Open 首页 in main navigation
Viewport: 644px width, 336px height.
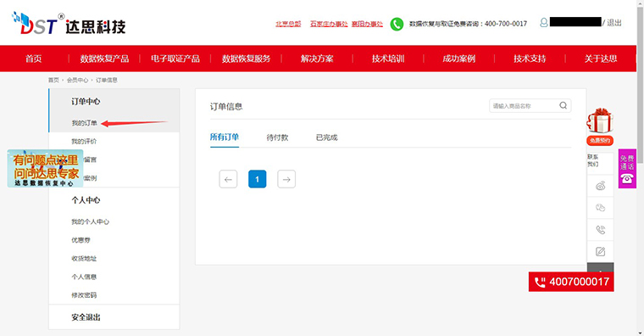34,59
